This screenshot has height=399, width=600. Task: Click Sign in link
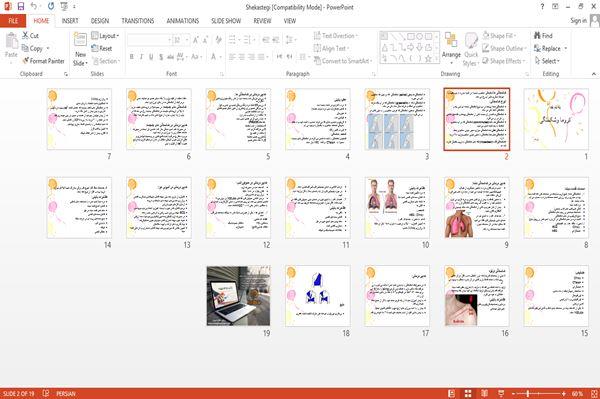pos(578,21)
